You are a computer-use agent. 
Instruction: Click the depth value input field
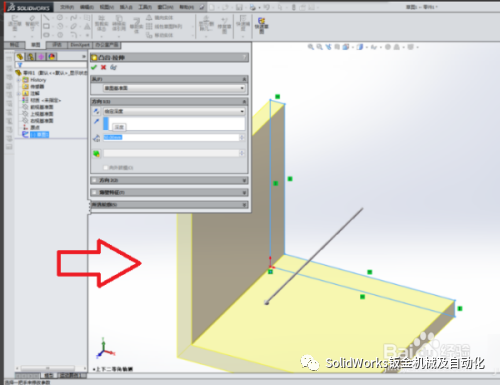click(x=171, y=137)
